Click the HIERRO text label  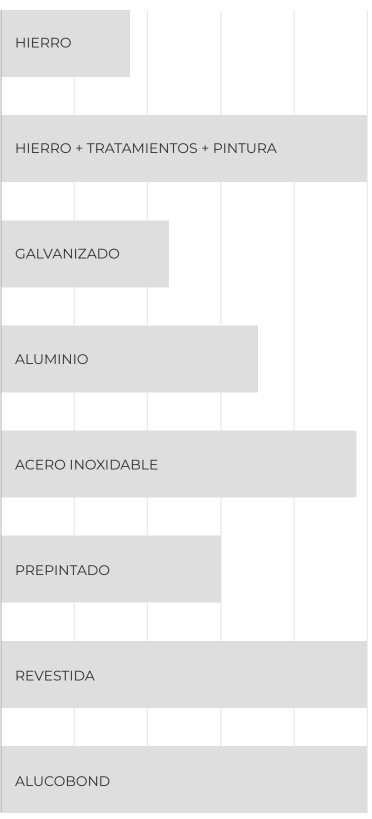43,43
